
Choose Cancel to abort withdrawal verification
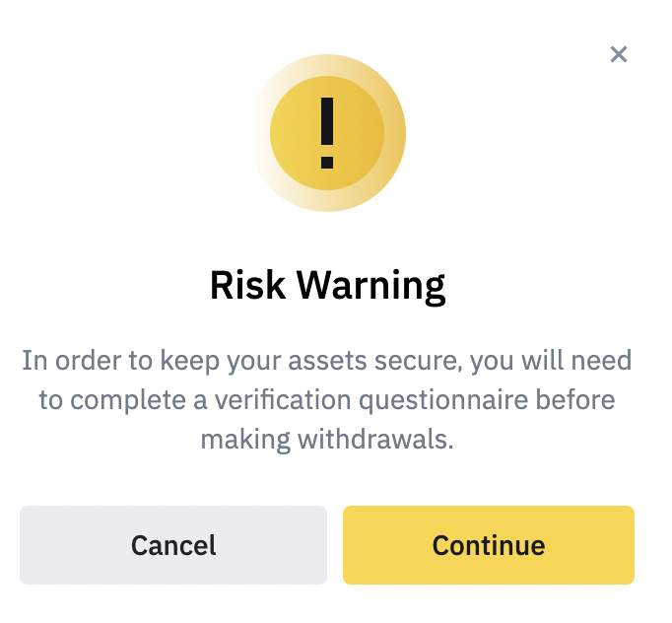click(x=173, y=545)
